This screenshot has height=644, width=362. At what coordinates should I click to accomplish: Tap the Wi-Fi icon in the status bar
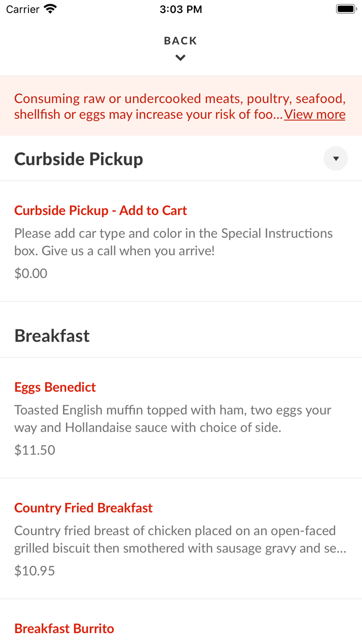coord(49,8)
